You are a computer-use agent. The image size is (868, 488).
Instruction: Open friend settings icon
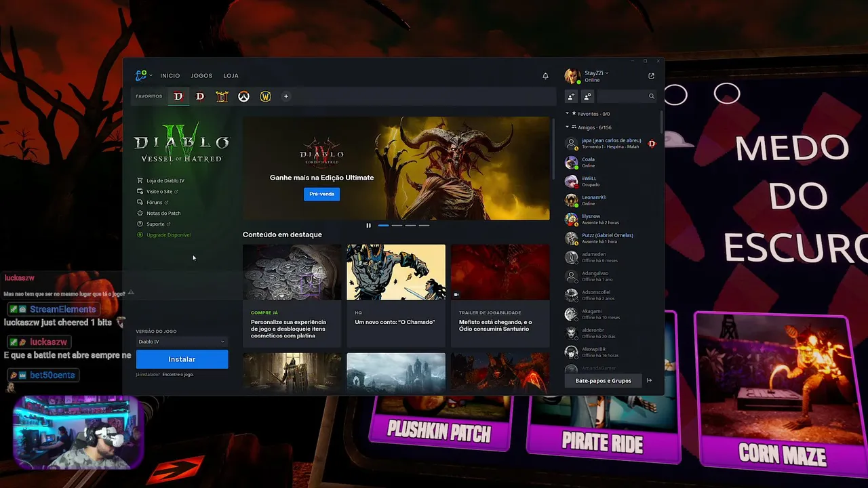587,97
